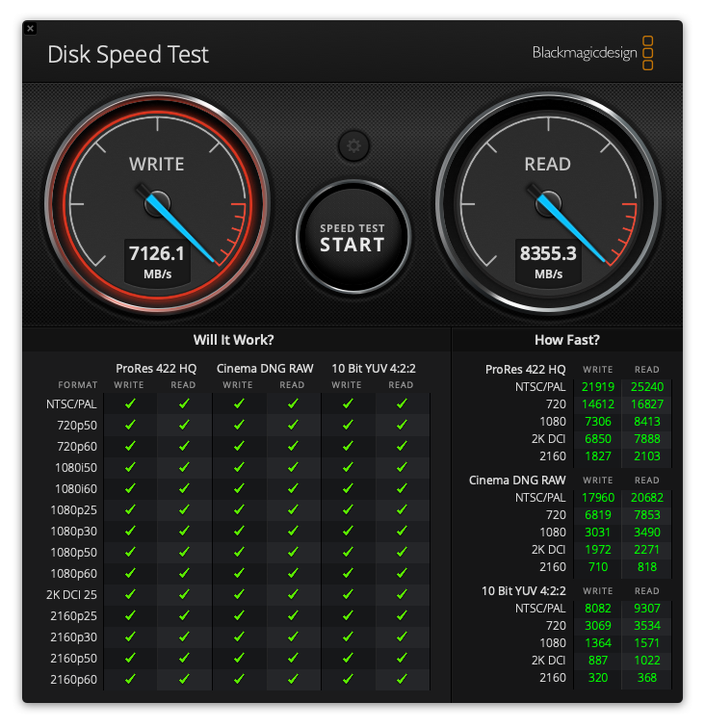705x728 pixels.
Task: Click 10 Bit YUV 2K DCI write value 887
Action: (x=598, y=661)
